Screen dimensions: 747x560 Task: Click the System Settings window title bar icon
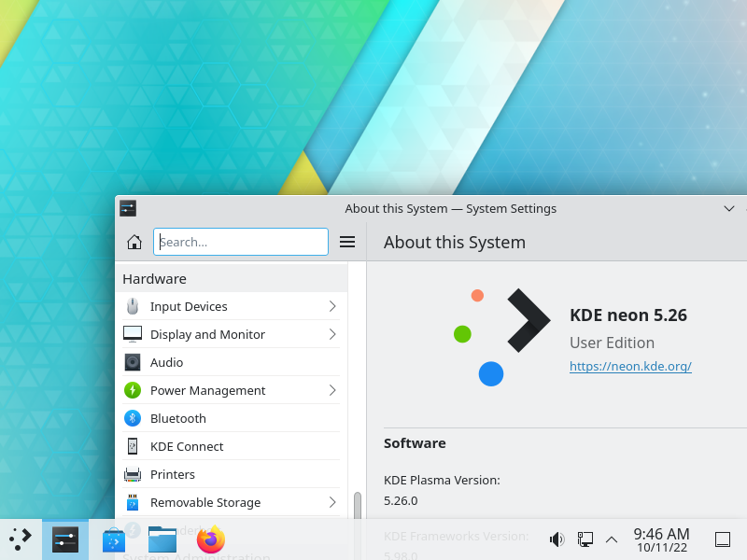coord(128,208)
